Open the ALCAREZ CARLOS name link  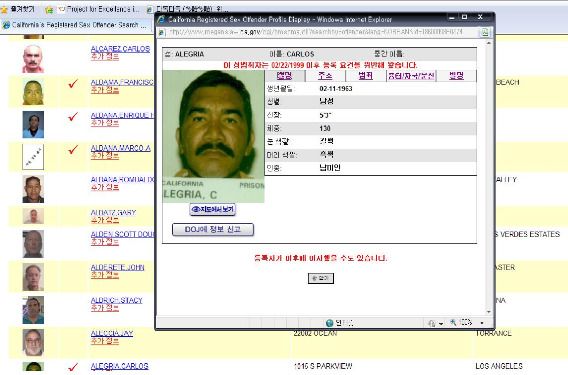[120, 49]
